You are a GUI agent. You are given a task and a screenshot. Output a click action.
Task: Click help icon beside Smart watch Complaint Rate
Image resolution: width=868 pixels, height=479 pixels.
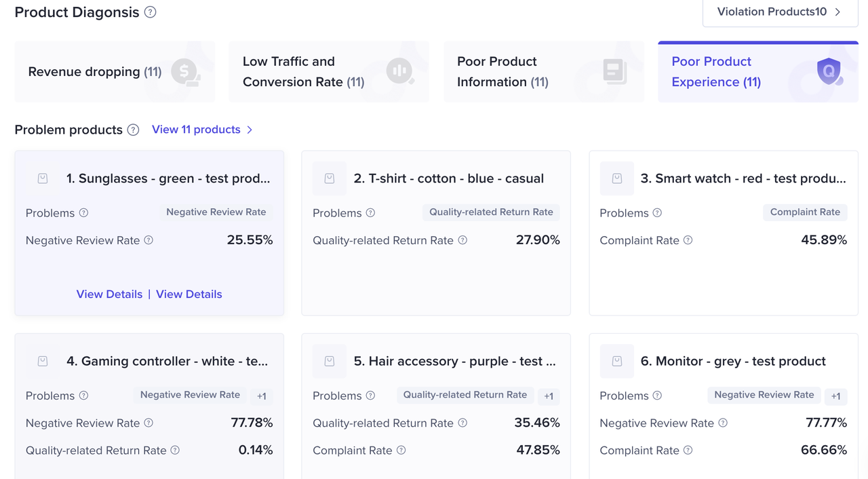(x=688, y=240)
